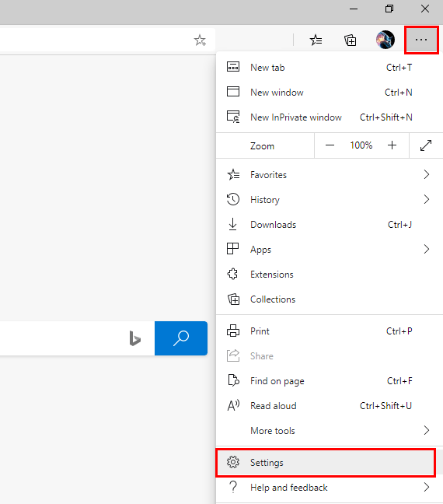The width and height of the screenshot is (443, 504).
Task: Open Extensions from the menu
Action: [x=330, y=275]
